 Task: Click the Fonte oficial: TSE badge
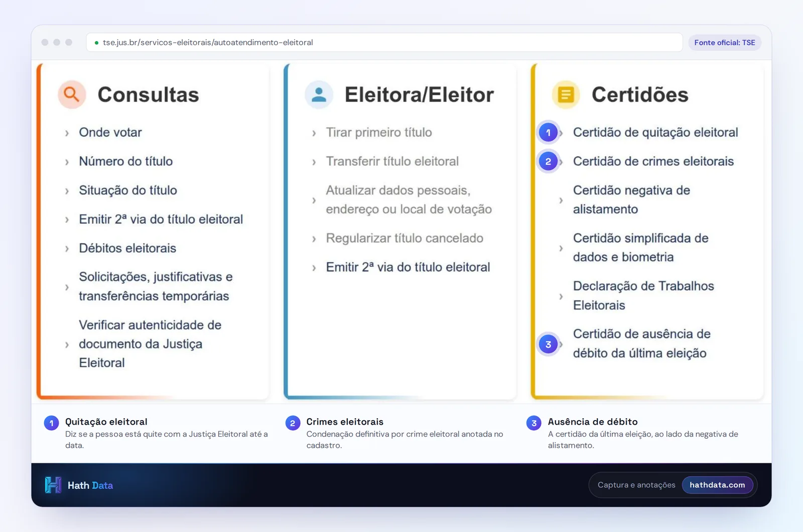pos(725,43)
